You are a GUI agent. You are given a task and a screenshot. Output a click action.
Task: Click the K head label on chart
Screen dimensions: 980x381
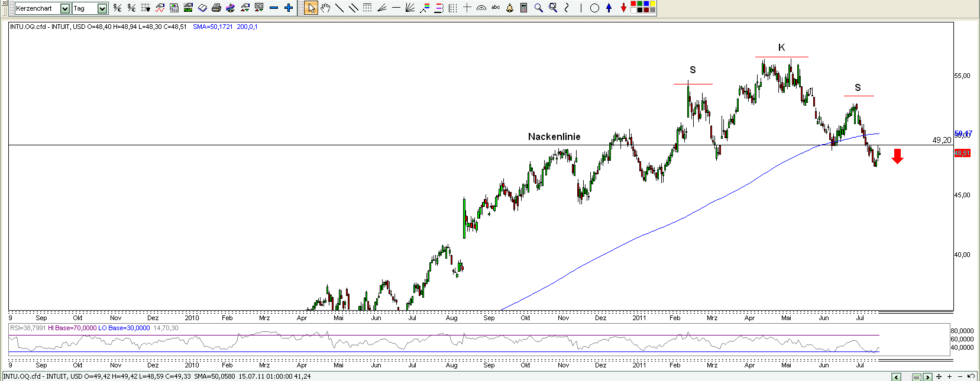[x=781, y=47]
